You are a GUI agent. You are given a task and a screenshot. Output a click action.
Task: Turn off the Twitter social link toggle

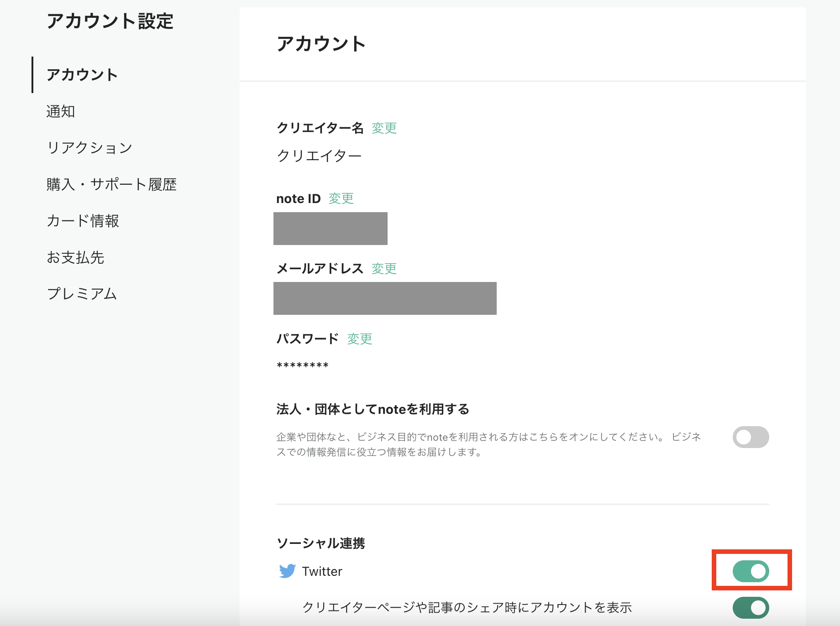pyautogui.click(x=751, y=571)
